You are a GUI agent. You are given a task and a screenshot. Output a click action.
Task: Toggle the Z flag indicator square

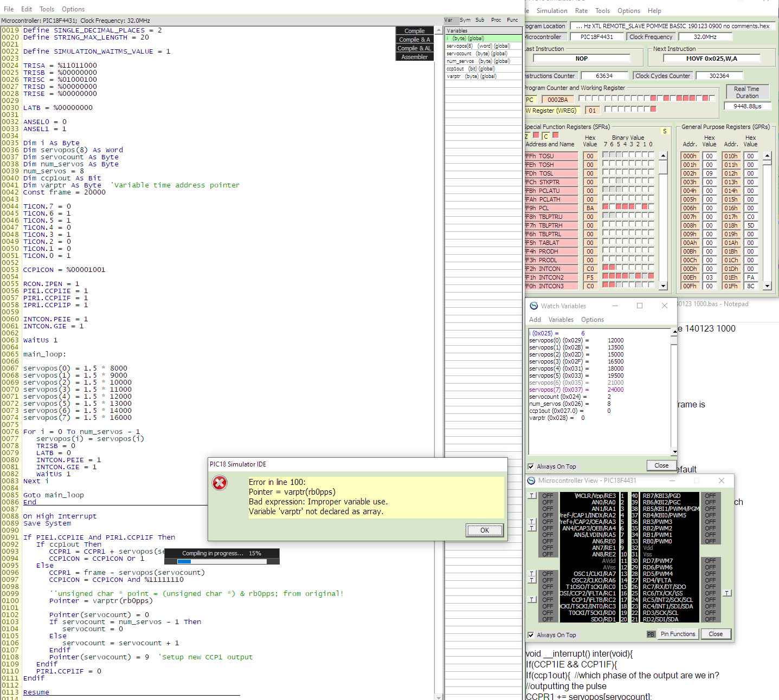pos(536,135)
